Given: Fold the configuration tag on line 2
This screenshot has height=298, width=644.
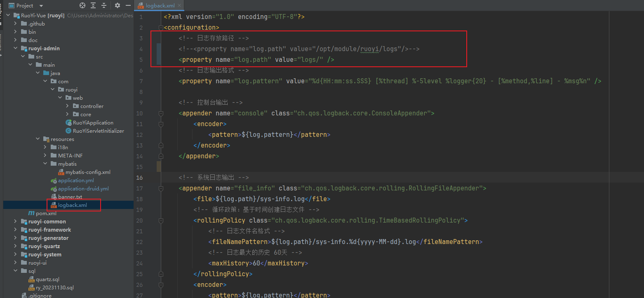Looking at the screenshot, I should 161,28.
